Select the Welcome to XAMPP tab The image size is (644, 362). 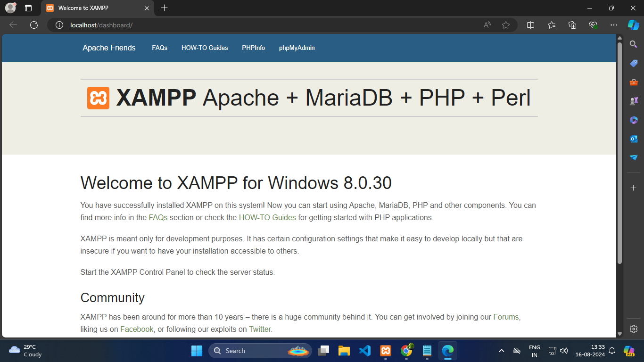[98, 8]
